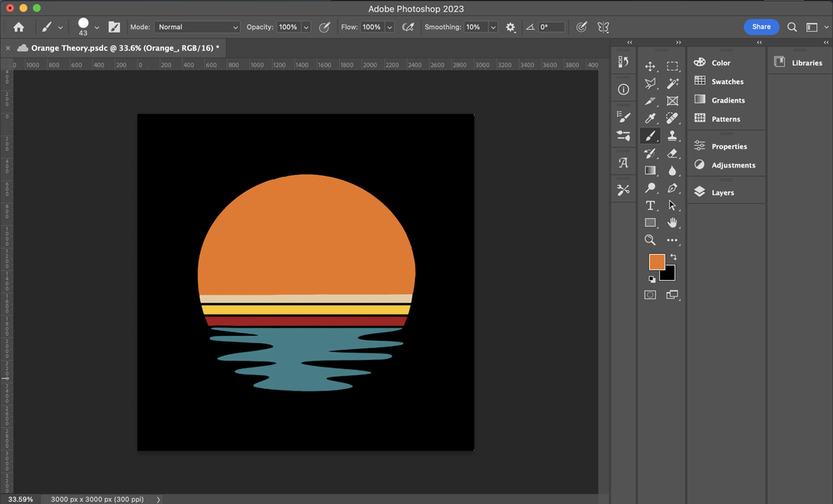833x504 pixels.
Task: Expand the Opacity percentage dropdown
Action: click(306, 27)
